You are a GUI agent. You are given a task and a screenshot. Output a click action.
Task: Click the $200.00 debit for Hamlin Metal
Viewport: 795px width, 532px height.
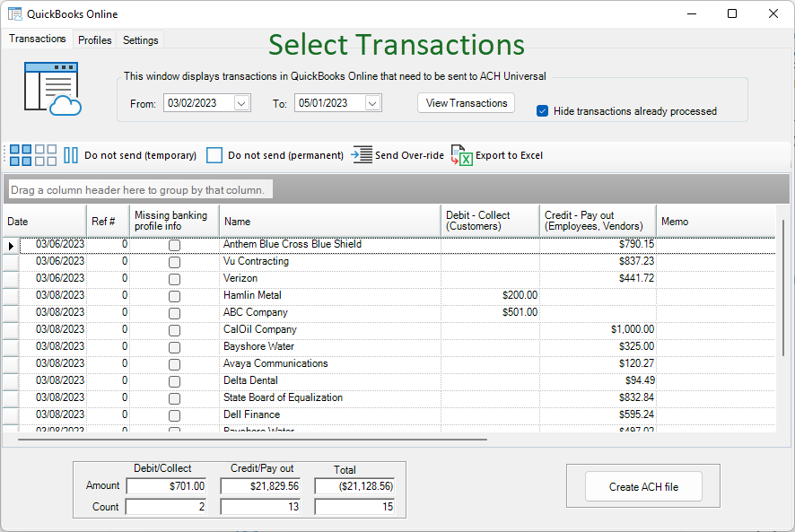point(490,295)
